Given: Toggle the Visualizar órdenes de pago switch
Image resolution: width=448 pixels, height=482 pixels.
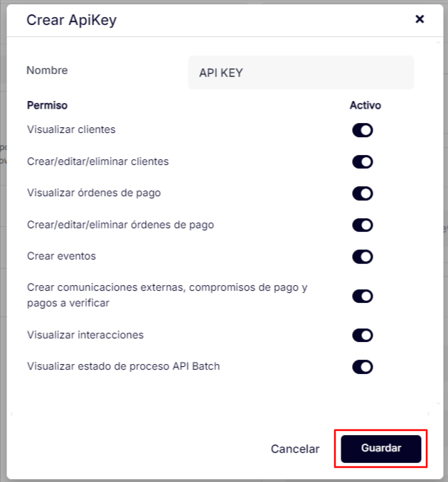Looking at the screenshot, I should 363,193.
